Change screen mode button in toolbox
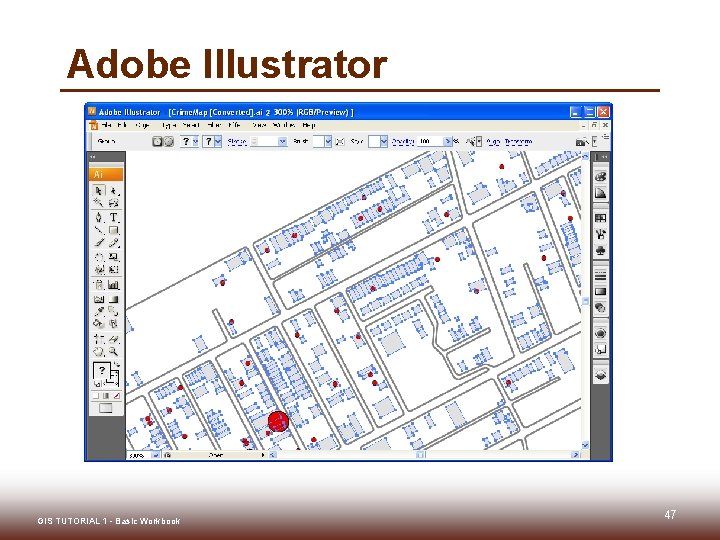 coord(106,408)
